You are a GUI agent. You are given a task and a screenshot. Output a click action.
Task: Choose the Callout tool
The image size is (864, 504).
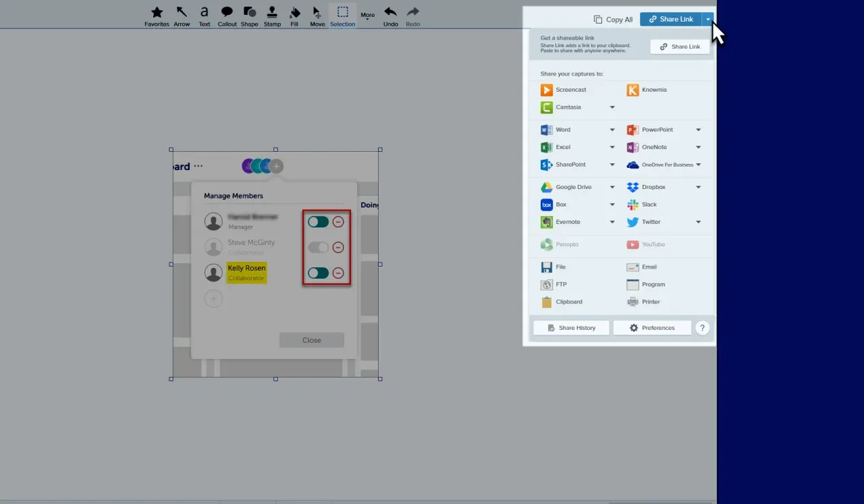click(x=227, y=16)
